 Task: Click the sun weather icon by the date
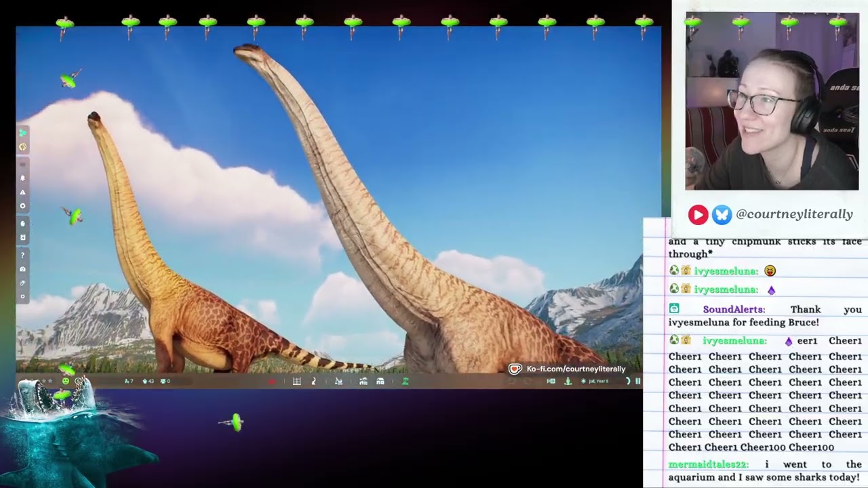(x=583, y=381)
